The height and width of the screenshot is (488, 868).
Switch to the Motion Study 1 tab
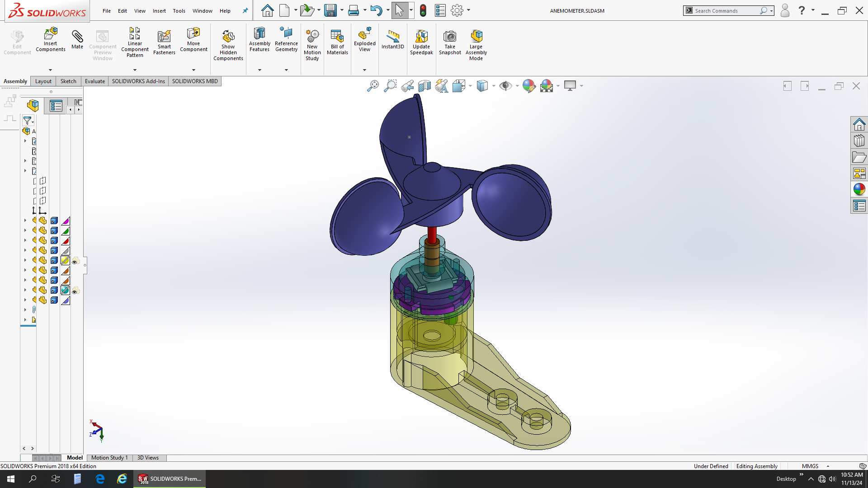click(109, 458)
